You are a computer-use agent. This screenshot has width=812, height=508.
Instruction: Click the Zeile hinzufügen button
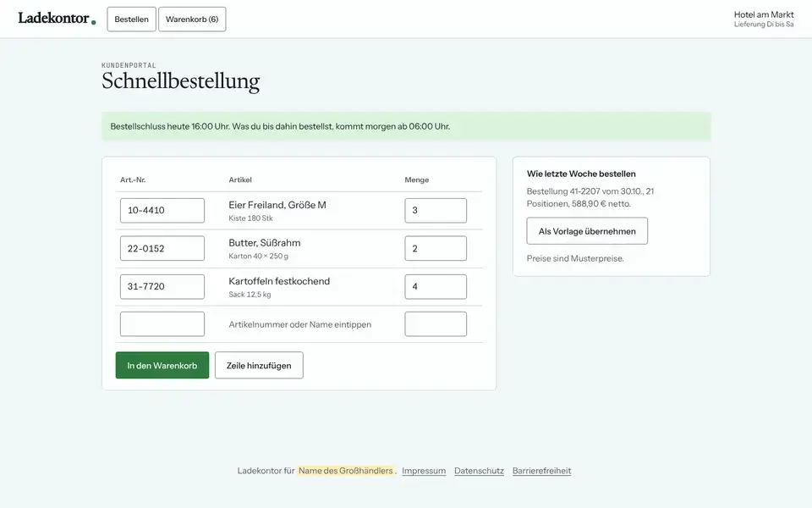[x=259, y=366]
